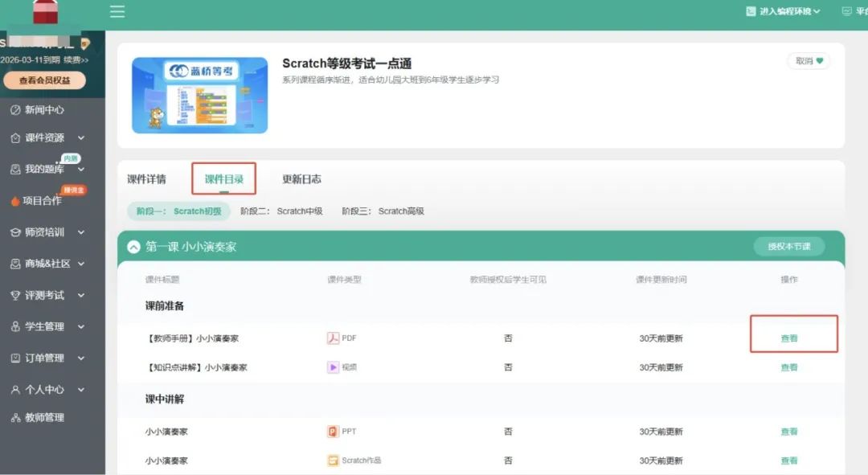Click the Scratch作品 file type icon
Screen dimensions: 868x475
tap(333, 460)
